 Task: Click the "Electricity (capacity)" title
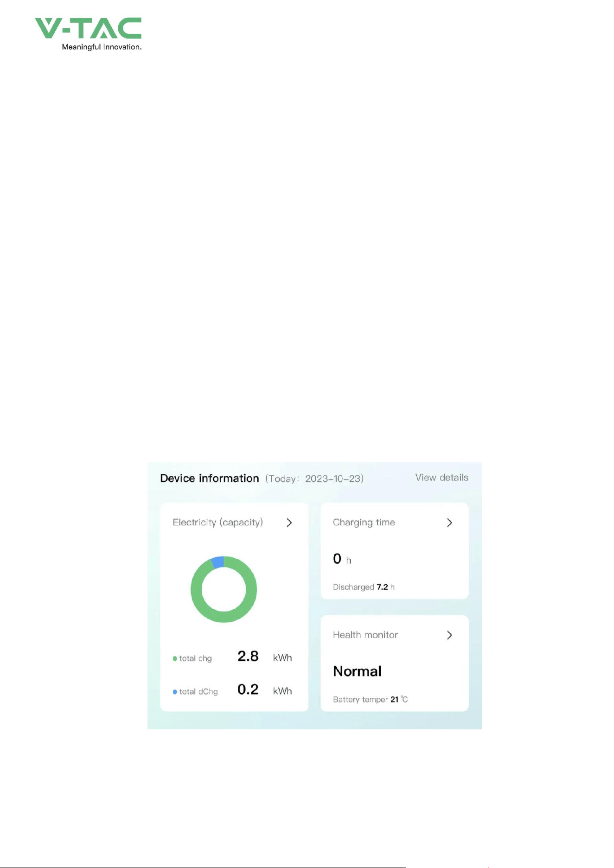217,523
